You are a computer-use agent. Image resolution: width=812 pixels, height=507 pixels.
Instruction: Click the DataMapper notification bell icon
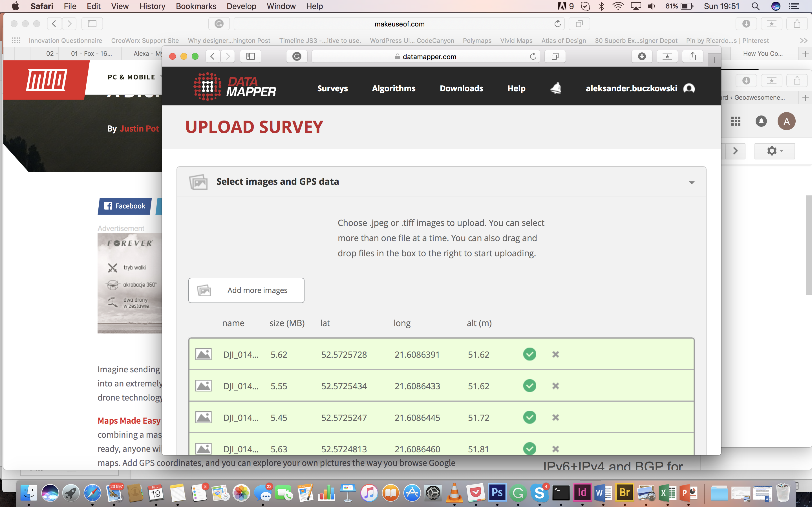pyautogui.click(x=556, y=88)
